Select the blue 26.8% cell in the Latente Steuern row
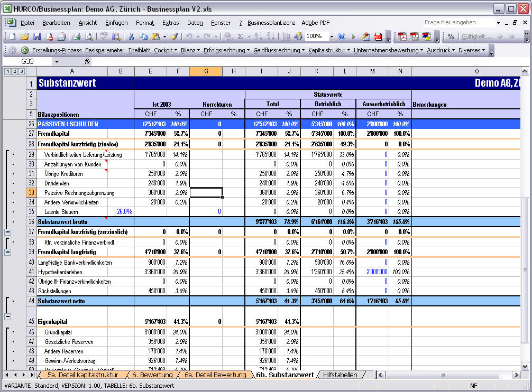532x392 pixels. click(x=121, y=212)
